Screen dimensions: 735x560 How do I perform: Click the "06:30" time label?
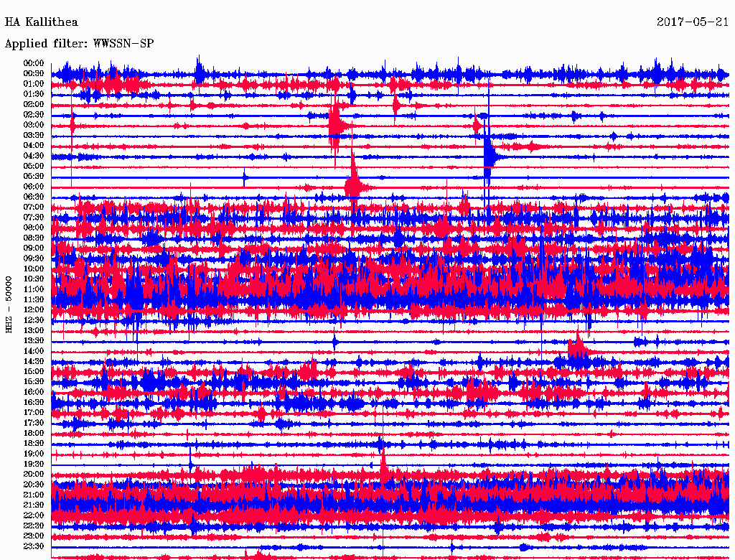point(34,197)
